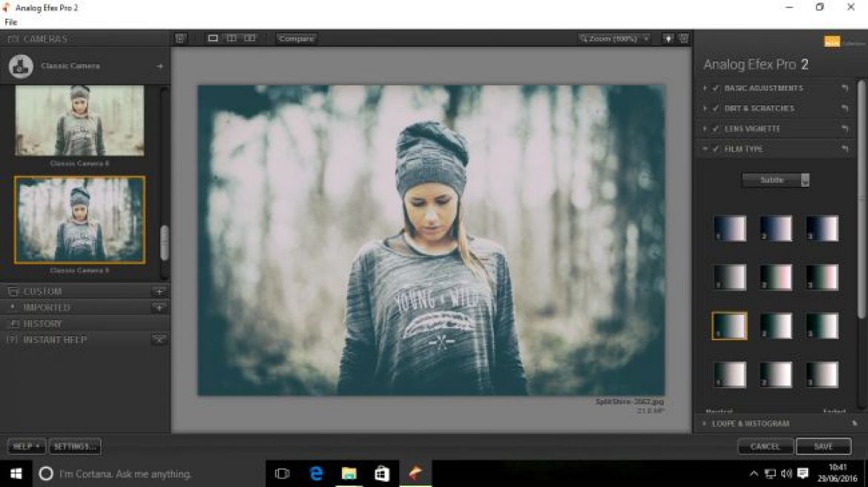Click the Classic Camera icon in Cameras panel
The height and width of the screenshot is (487, 868).
[x=20, y=65]
